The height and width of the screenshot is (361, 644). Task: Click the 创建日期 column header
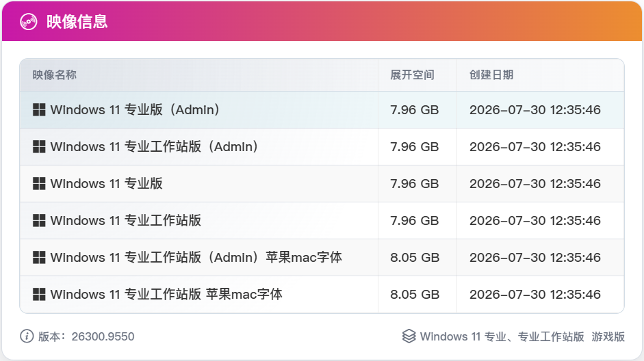tap(491, 75)
